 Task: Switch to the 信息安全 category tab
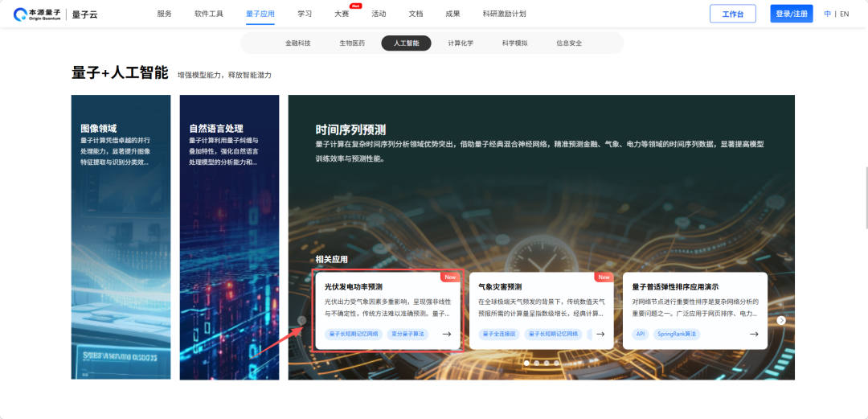tap(569, 43)
